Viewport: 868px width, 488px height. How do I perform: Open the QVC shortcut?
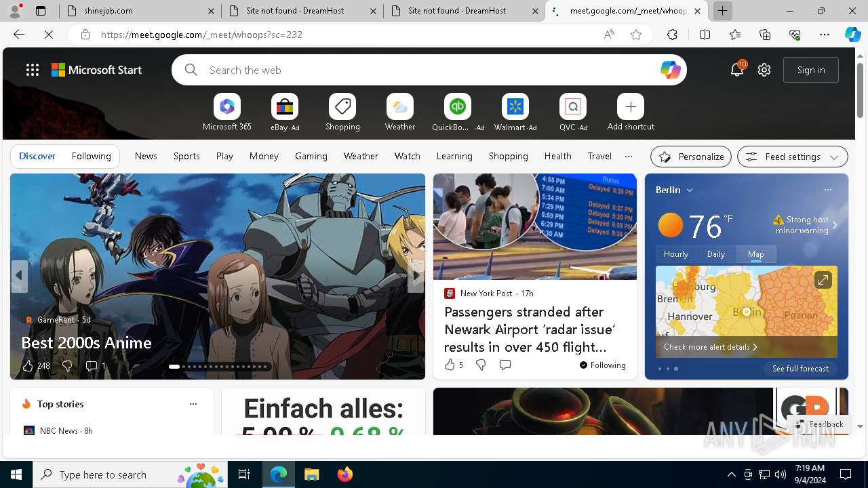573,113
